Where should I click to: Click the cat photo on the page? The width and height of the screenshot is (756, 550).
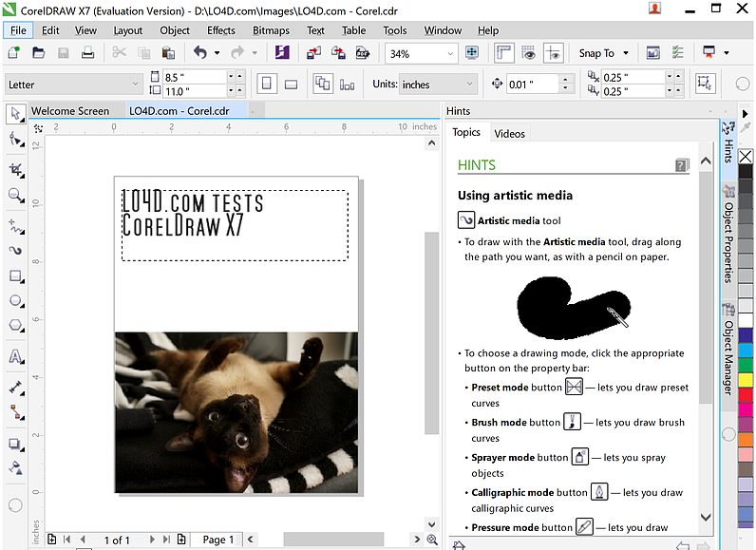point(236,412)
